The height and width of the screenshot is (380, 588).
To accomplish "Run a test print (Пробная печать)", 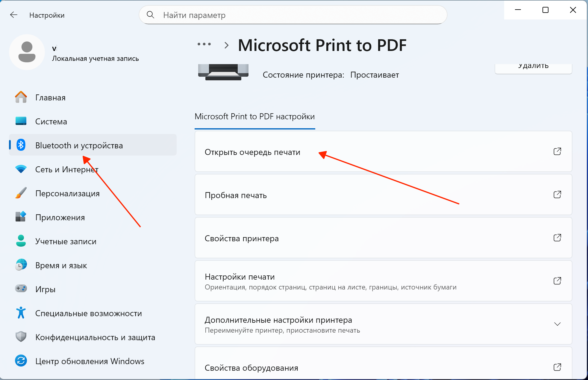I will [384, 195].
